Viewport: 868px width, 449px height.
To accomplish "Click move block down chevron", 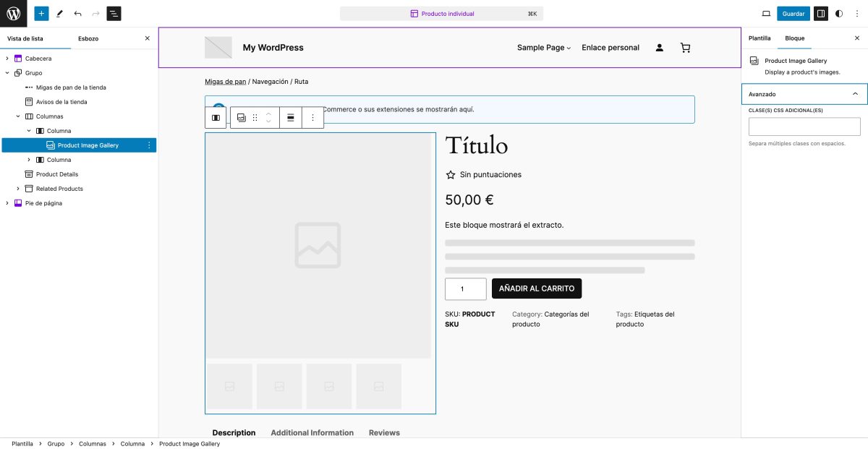I will pyautogui.click(x=268, y=121).
